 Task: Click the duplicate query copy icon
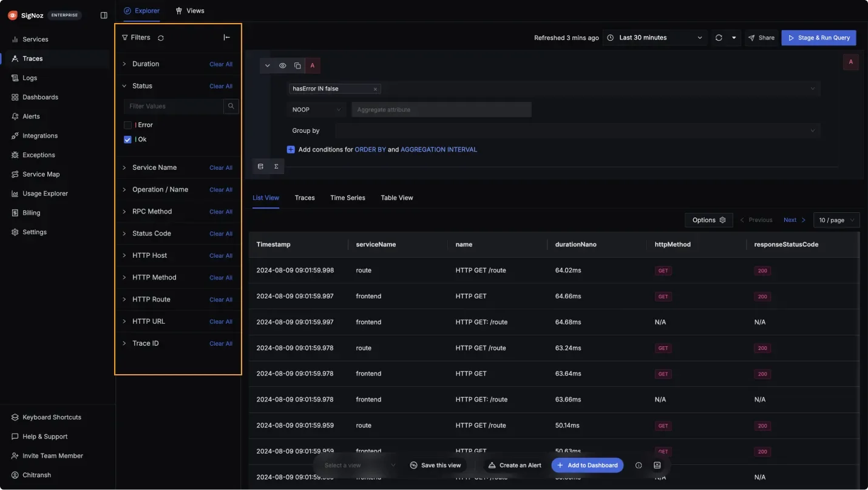pyautogui.click(x=297, y=65)
